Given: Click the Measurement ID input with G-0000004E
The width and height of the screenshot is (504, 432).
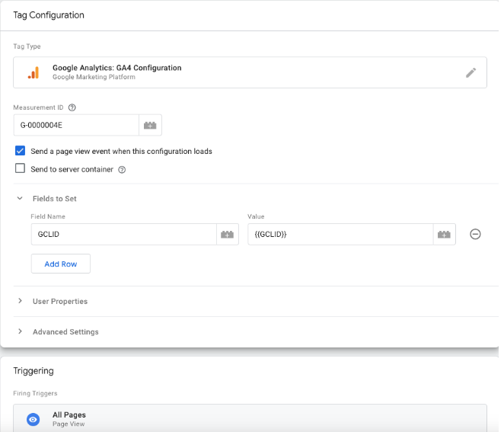Looking at the screenshot, I should pos(76,126).
